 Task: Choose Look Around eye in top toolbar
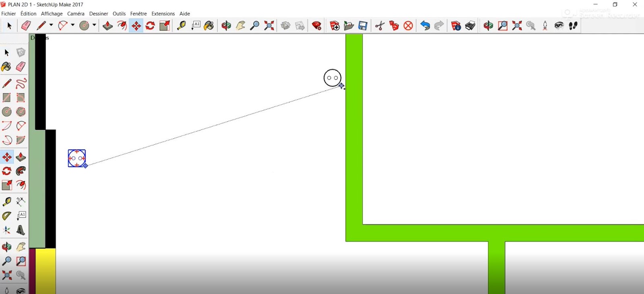(559, 26)
